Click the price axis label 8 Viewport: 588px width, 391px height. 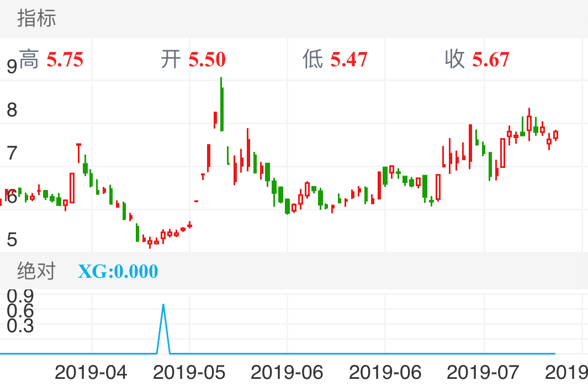(x=12, y=110)
